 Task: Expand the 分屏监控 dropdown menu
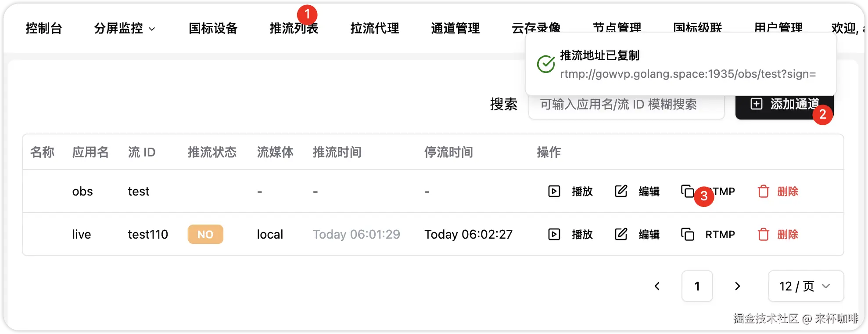point(125,29)
